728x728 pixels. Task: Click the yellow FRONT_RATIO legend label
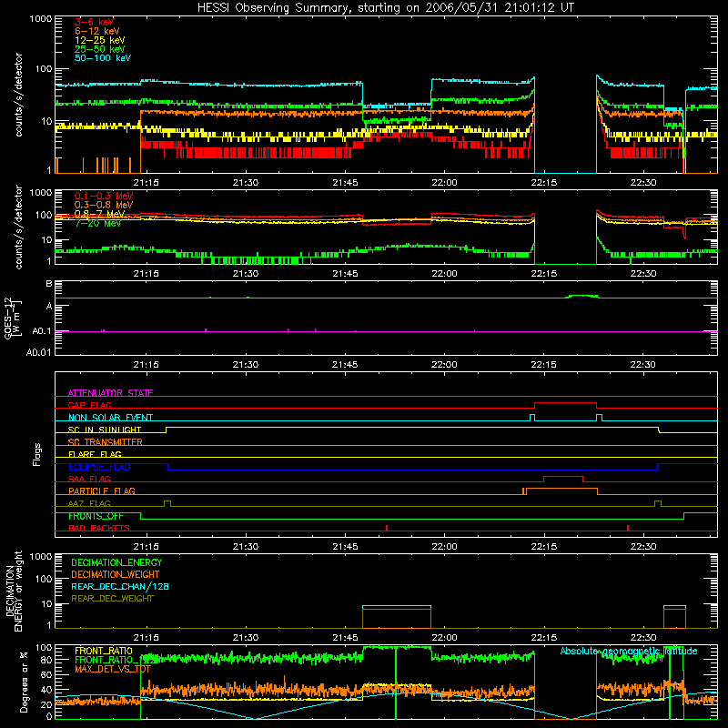point(104,651)
